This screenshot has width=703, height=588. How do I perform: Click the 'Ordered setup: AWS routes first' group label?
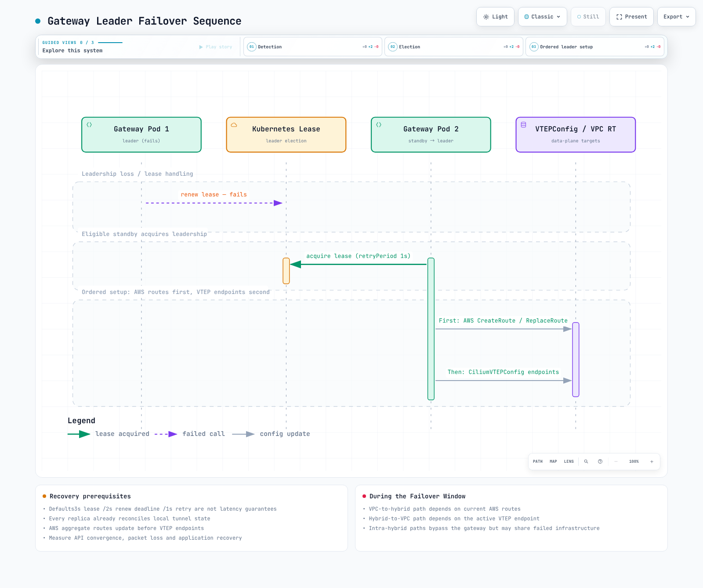click(176, 292)
